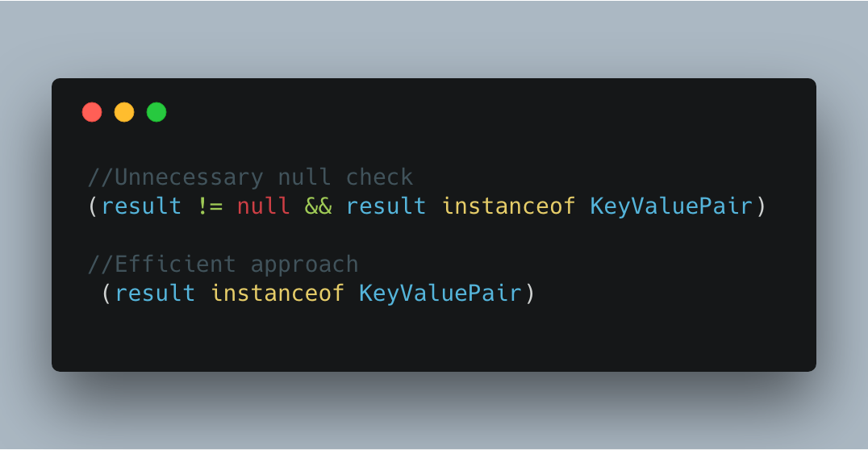Click the red close dot

click(92, 112)
